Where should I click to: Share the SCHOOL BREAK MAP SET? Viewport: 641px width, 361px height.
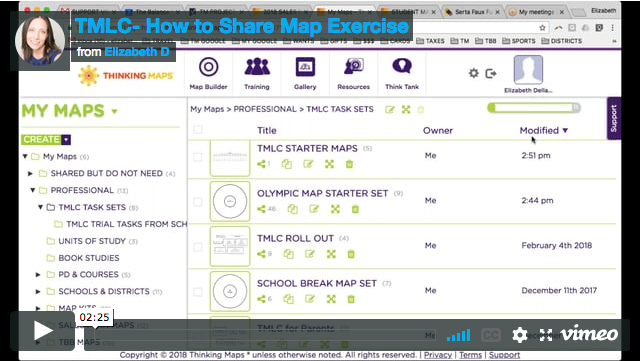click(x=262, y=299)
